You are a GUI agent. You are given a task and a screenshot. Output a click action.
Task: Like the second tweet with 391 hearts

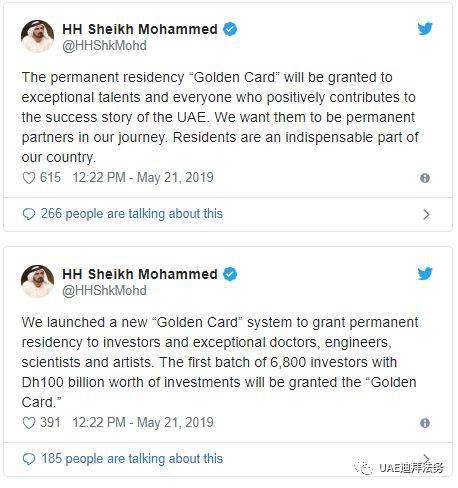[x=29, y=423]
